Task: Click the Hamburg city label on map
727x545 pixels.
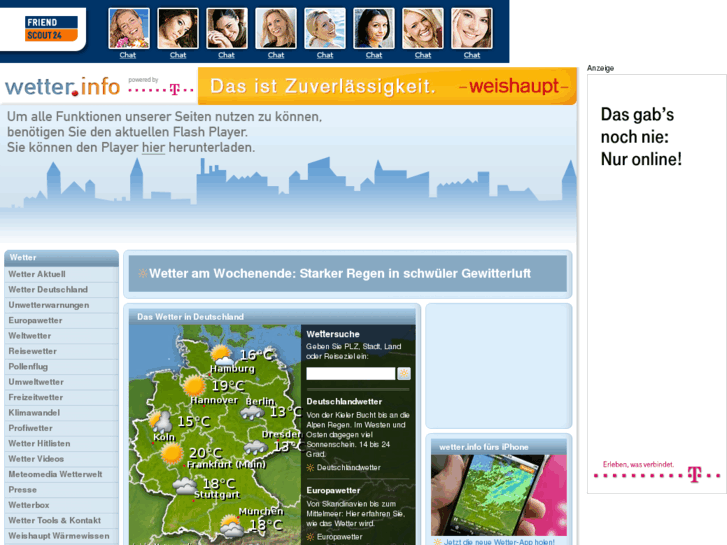Action: click(x=232, y=369)
